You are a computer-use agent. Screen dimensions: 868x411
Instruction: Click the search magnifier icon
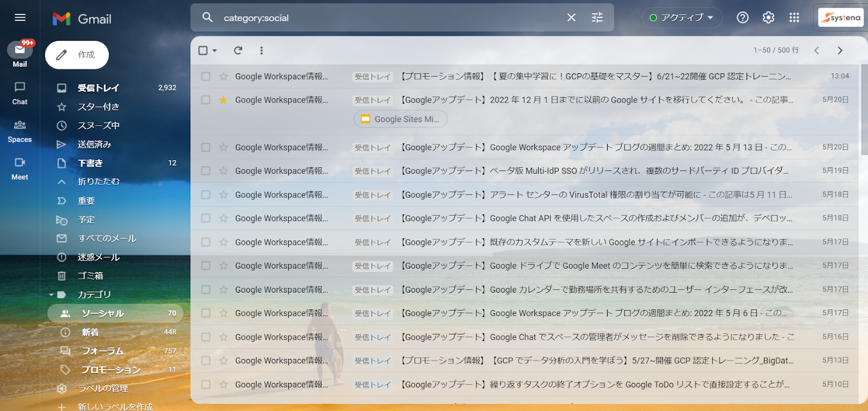point(208,17)
